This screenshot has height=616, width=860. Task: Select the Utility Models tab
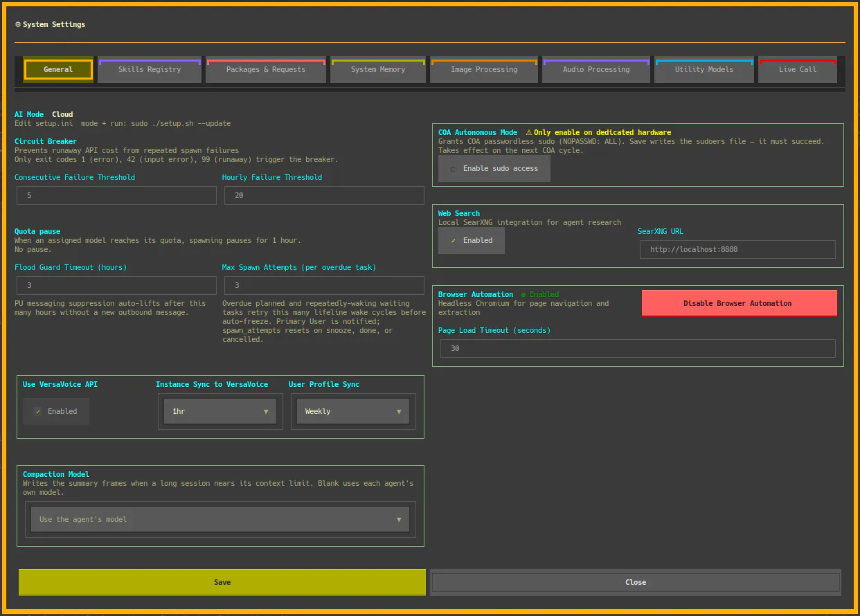(704, 70)
